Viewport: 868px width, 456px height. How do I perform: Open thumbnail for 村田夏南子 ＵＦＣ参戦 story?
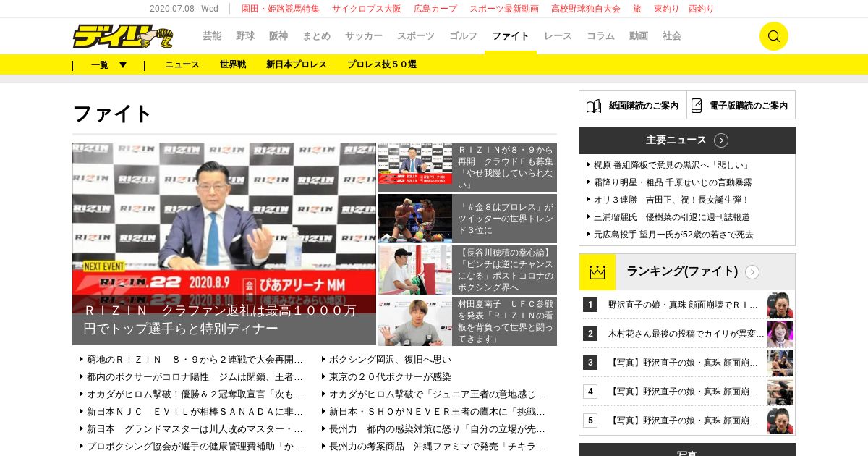tap(415, 321)
